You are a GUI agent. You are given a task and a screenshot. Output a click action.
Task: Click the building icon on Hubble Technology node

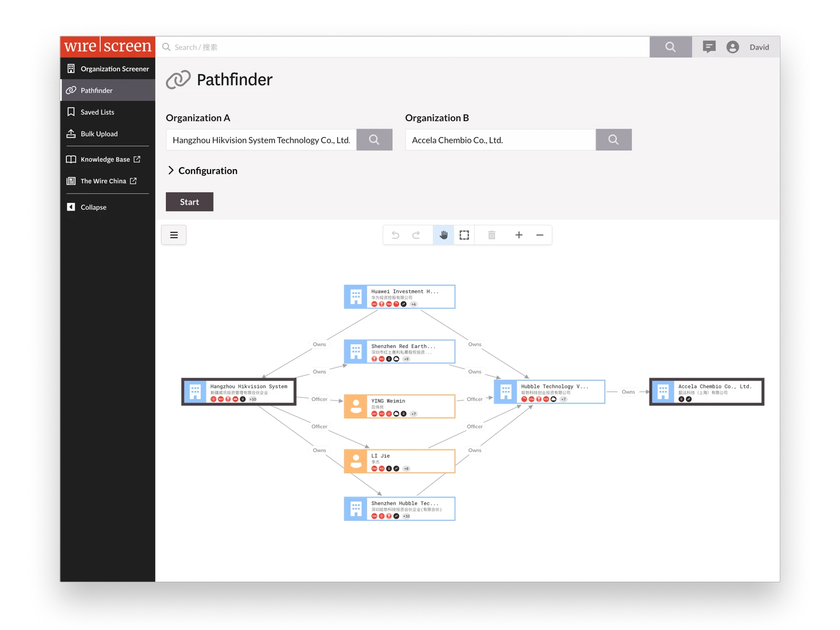point(506,392)
